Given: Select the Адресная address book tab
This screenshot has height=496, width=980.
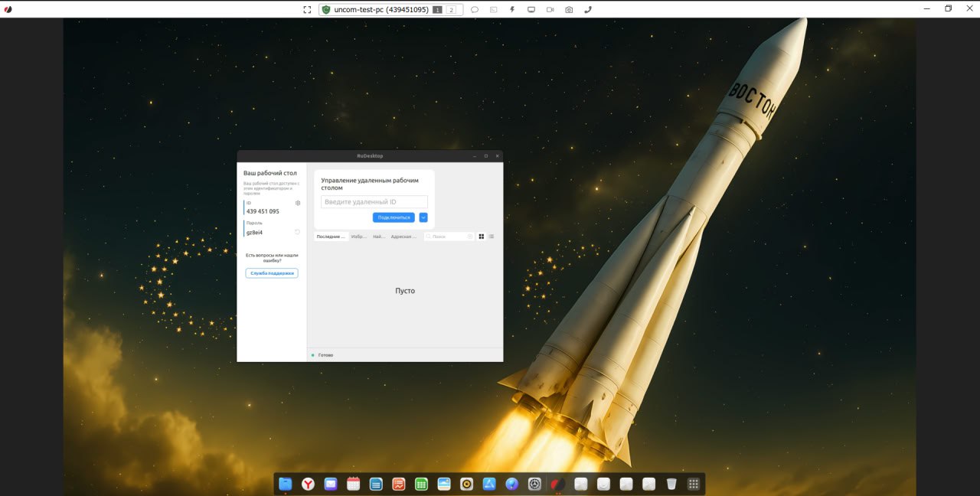Looking at the screenshot, I should point(403,237).
